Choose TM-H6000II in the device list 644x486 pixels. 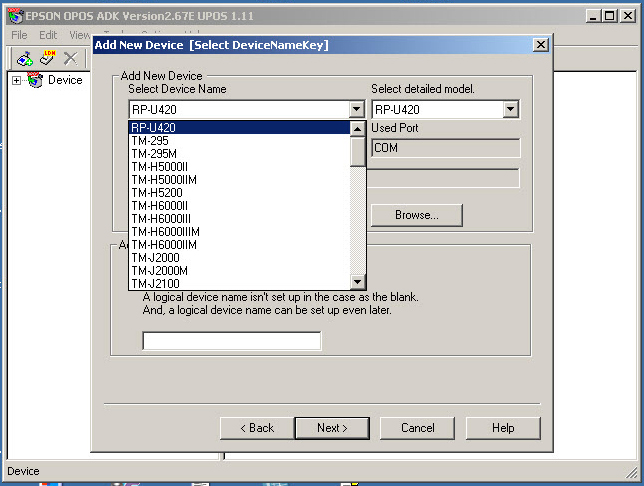click(x=239, y=206)
